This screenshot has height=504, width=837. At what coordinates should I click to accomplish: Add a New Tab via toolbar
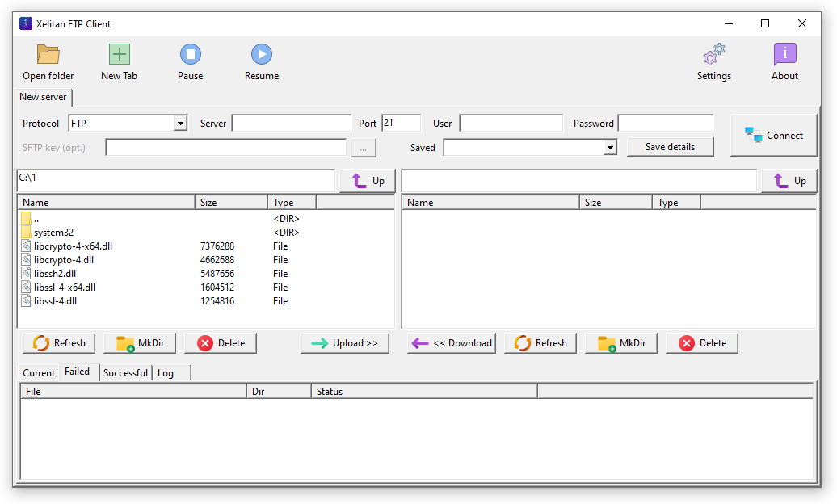coord(120,54)
